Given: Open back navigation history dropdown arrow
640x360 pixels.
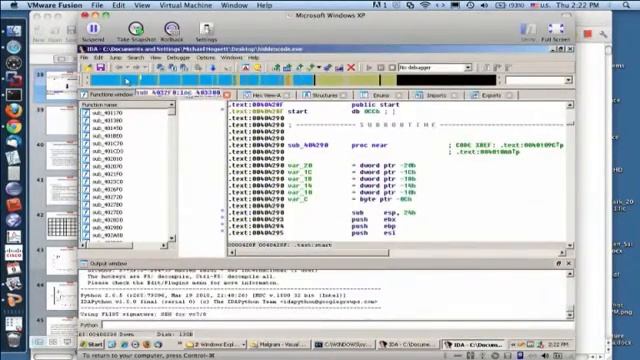Looking at the screenshot, I should tap(128, 68).
